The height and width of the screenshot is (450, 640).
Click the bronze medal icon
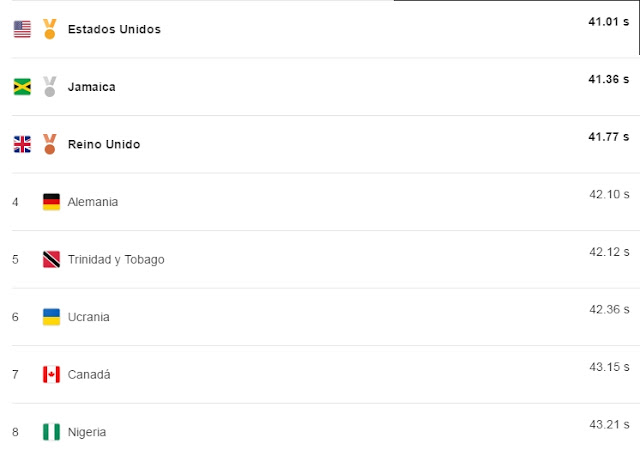(x=50, y=144)
